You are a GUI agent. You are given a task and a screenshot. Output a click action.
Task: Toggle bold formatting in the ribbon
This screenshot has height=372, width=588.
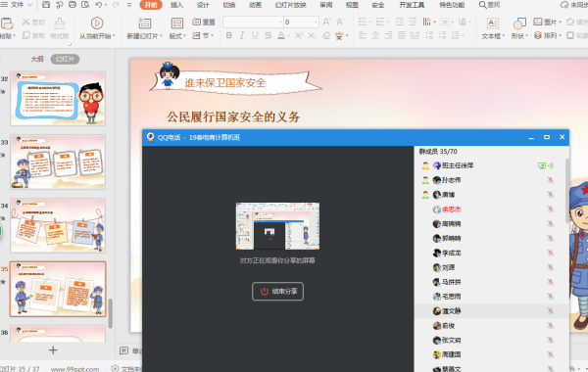tap(228, 35)
